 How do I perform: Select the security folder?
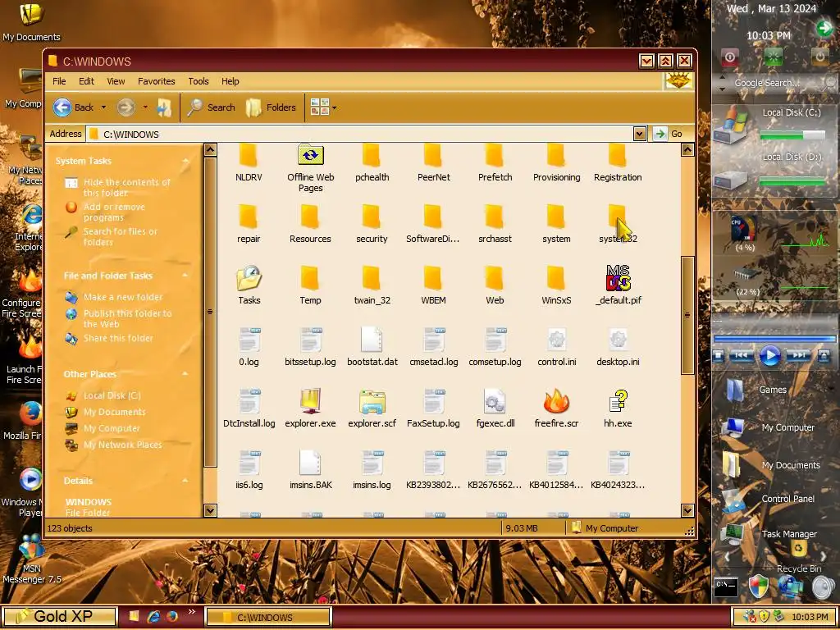coord(372,224)
